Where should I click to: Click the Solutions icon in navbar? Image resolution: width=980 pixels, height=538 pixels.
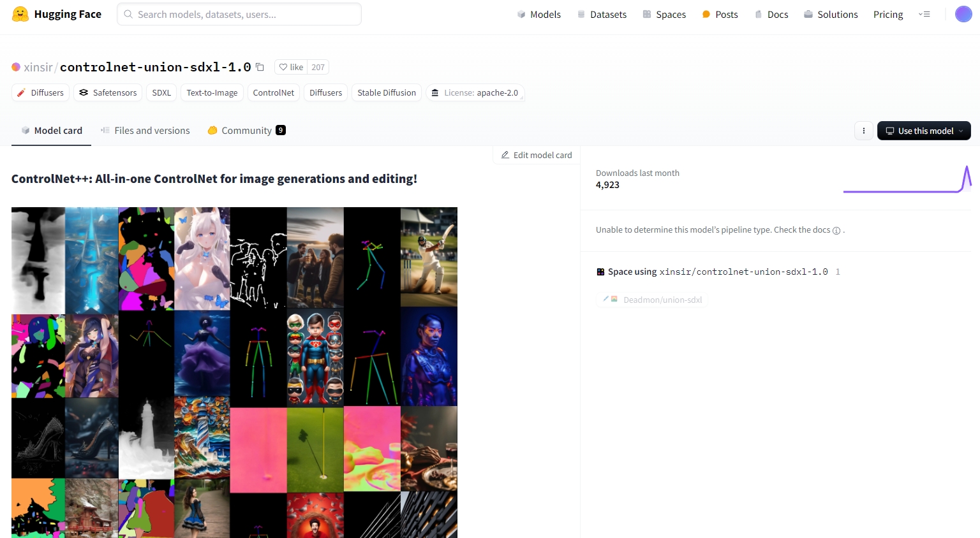[x=808, y=14]
